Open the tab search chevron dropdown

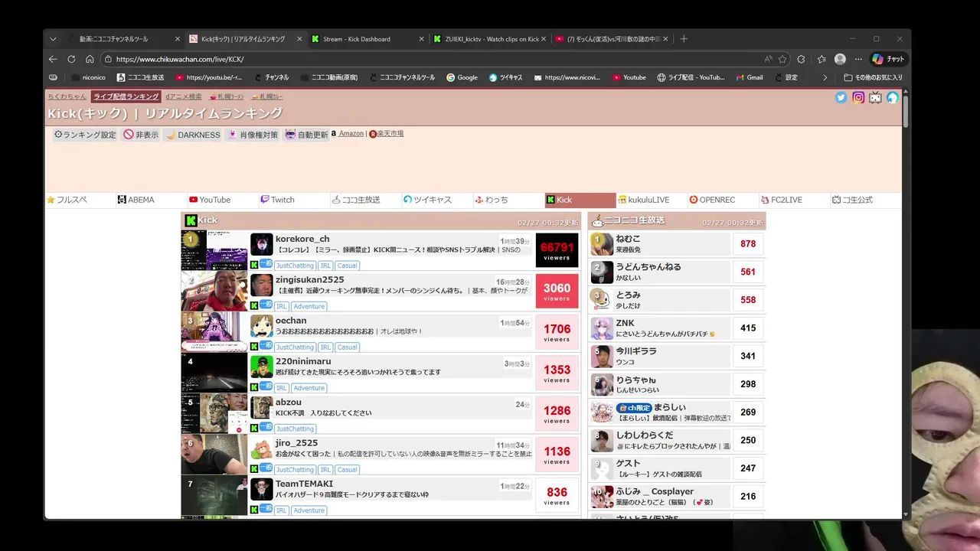point(53,39)
